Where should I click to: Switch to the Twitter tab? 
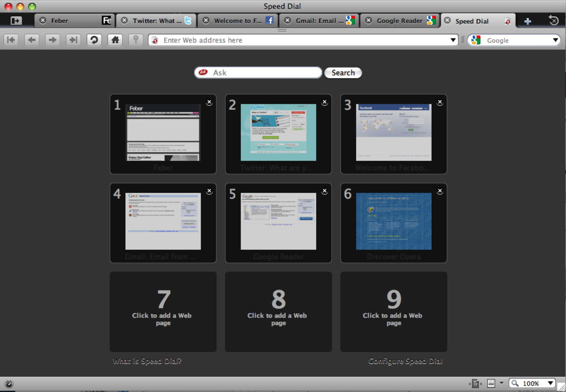[157, 21]
